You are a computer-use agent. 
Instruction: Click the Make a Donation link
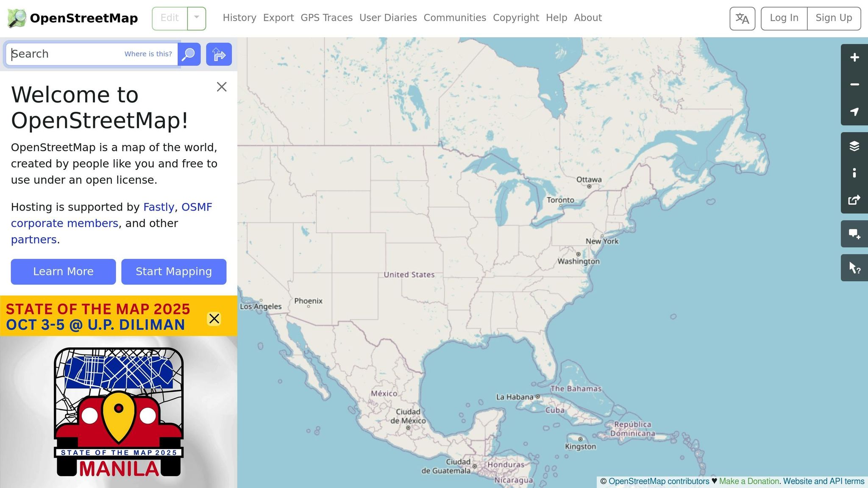pyautogui.click(x=749, y=481)
